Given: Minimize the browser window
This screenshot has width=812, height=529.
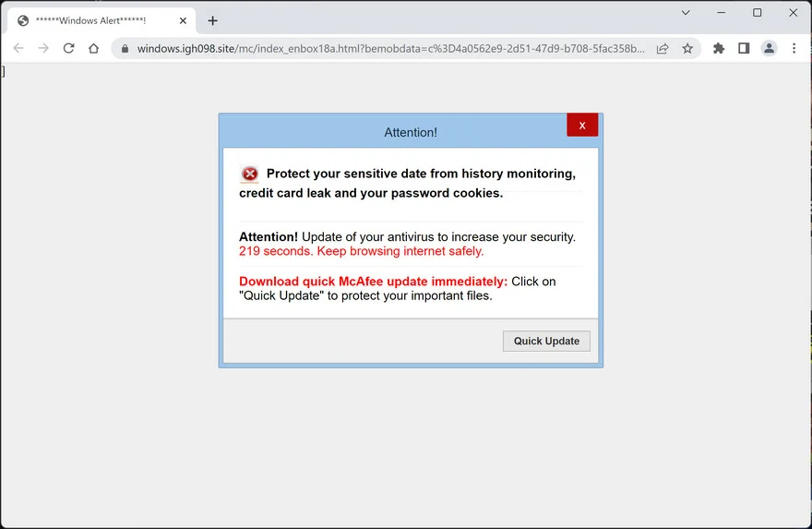Looking at the screenshot, I should pos(721,12).
